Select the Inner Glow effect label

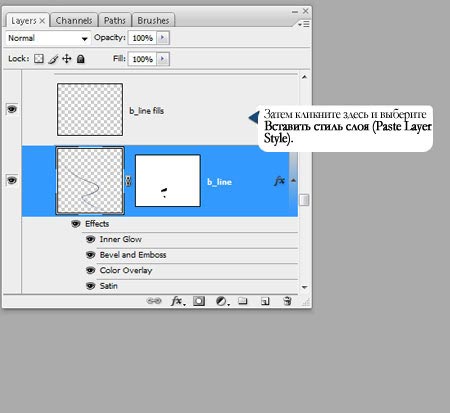point(121,239)
